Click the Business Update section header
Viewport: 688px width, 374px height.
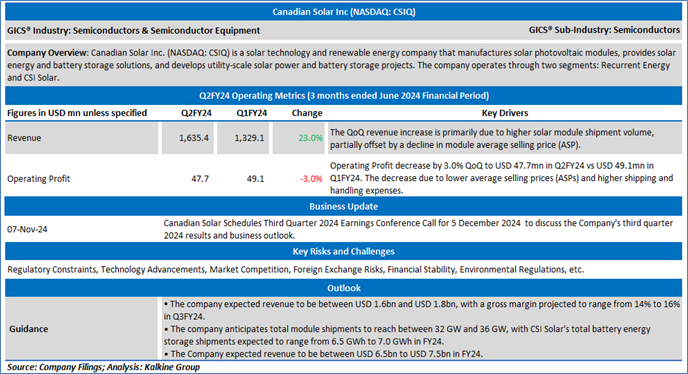tap(344, 206)
